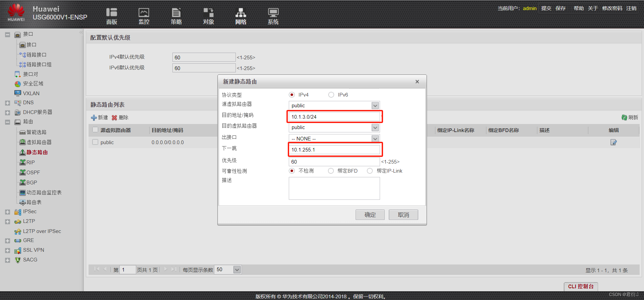Open 动态路由监控表 in the sidebar
Image resolution: width=644 pixels, height=300 pixels.
[44, 192]
